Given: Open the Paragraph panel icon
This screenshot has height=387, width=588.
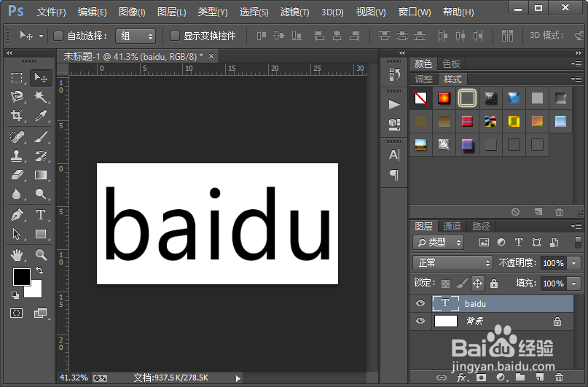Looking at the screenshot, I should coord(394,174).
